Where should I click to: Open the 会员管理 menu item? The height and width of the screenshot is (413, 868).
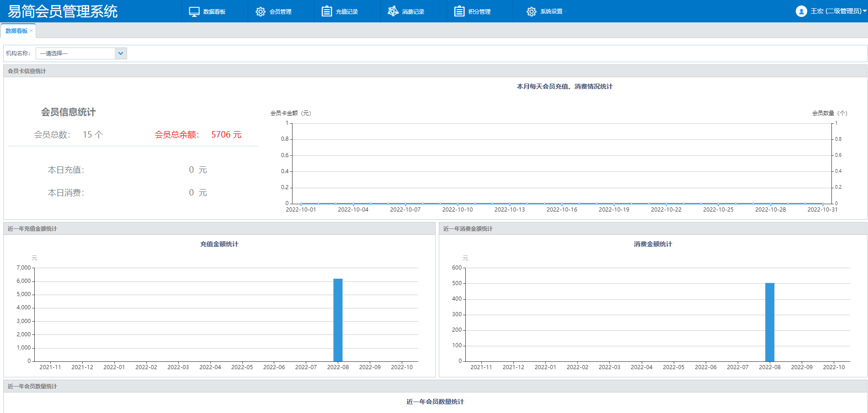[280, 11]
